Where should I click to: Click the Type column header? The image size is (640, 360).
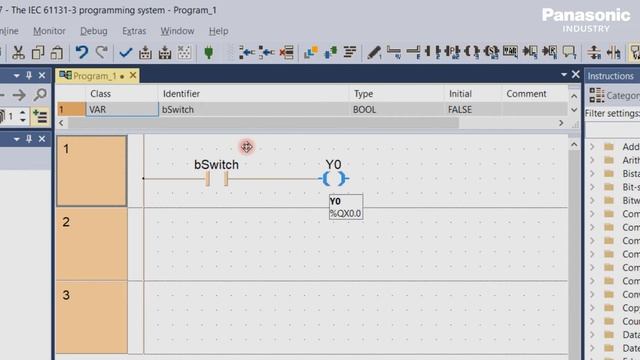[x=396, y=94]
